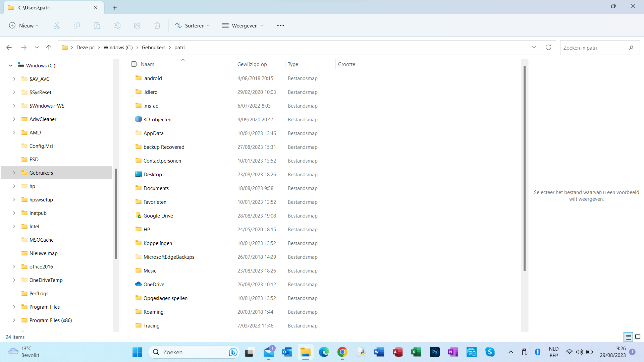Expand the Program Files tree node
The width and height of the screenshot is (644, 362).
[14, 307]
